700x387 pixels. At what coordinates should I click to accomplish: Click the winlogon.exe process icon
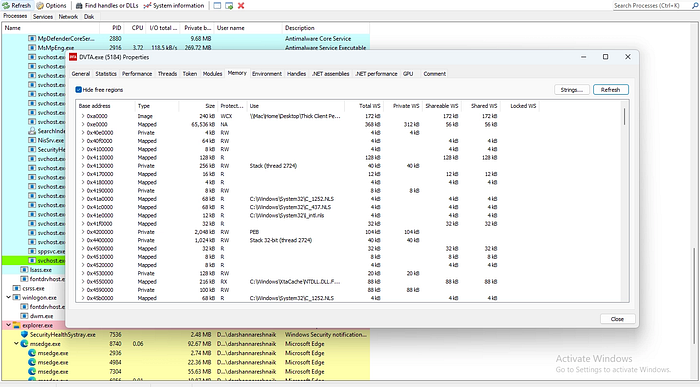(x=17, y=297)
